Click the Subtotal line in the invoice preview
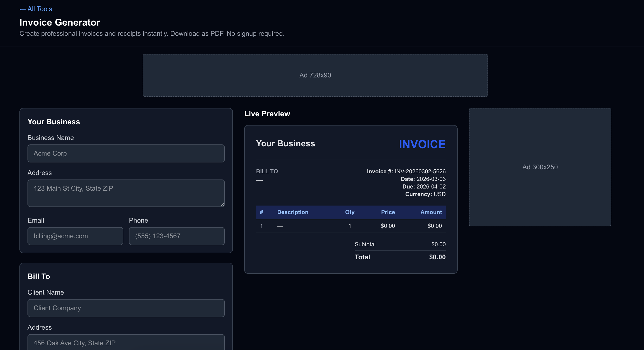This screenshot has height=350, width=644. click(365, 244)
